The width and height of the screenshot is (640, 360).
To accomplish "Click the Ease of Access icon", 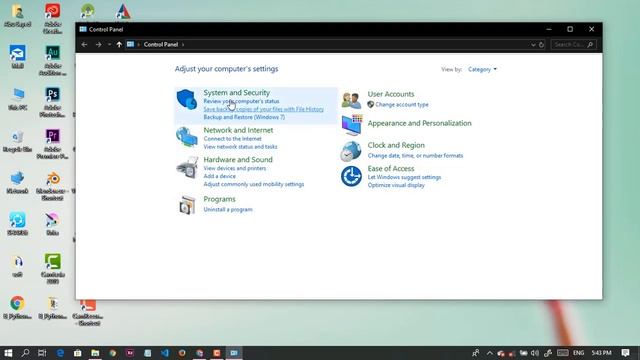I will coord(351,176).
